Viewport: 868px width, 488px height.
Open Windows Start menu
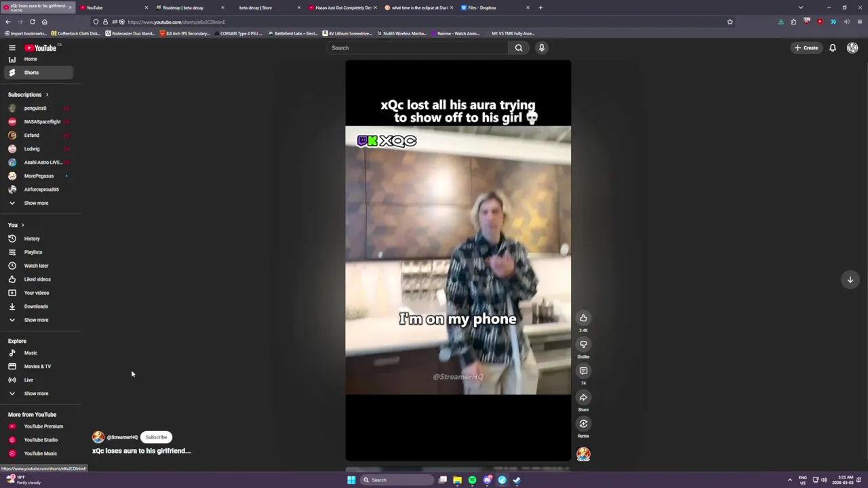[351, 480]
